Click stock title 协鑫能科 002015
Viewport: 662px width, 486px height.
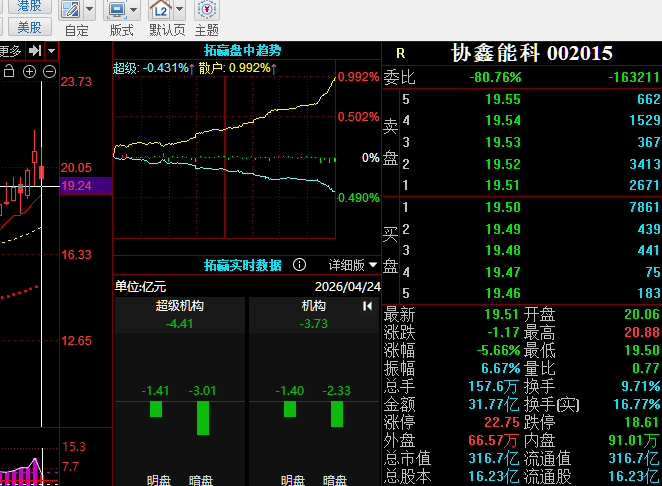[x=532, y=53]
